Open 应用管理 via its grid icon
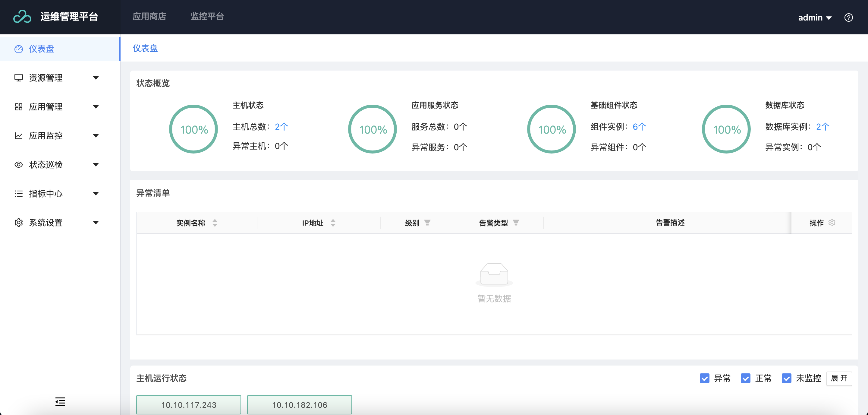The image size is (868, 415). click(18, 107)
